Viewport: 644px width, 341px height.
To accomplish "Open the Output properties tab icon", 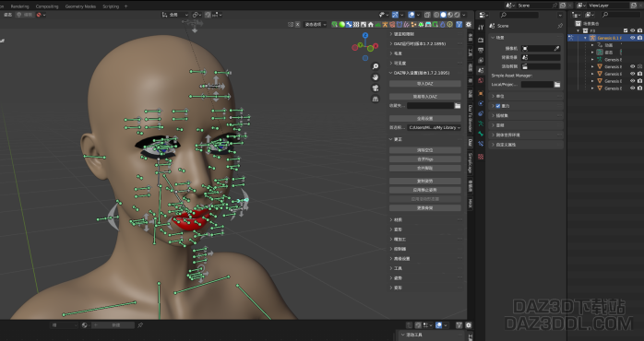I will pos(481,50).
